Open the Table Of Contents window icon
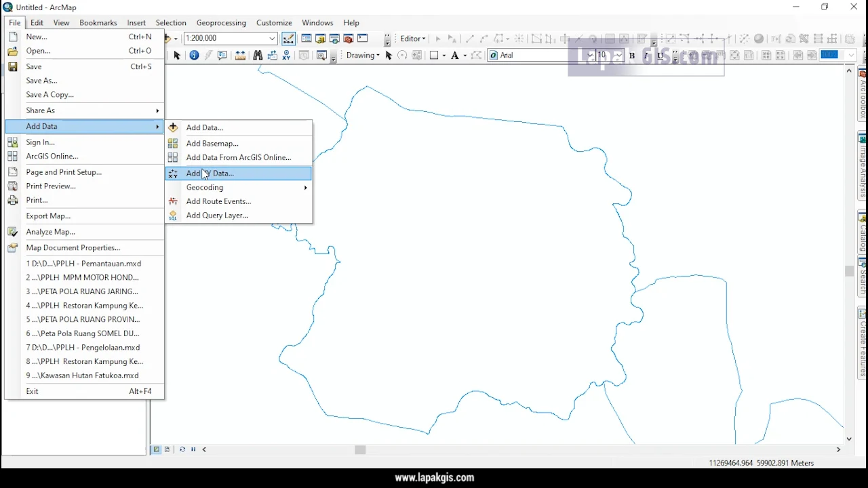This screenshot has width=868, height=488. tap(307, 39)
